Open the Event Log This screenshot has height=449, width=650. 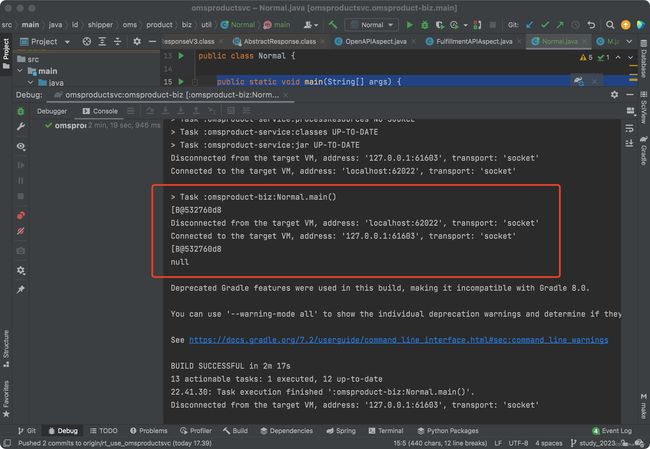tap(612, 431)
